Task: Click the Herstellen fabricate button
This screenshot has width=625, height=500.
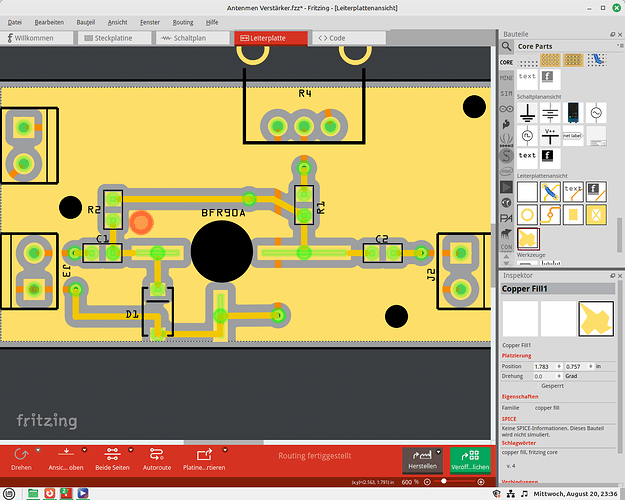Action: pyautogui.click(x=422, y=461)
